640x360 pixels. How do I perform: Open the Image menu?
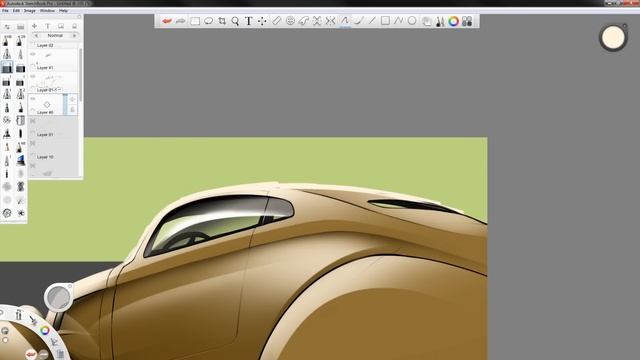pyautogui.click(x=30, y=11)
